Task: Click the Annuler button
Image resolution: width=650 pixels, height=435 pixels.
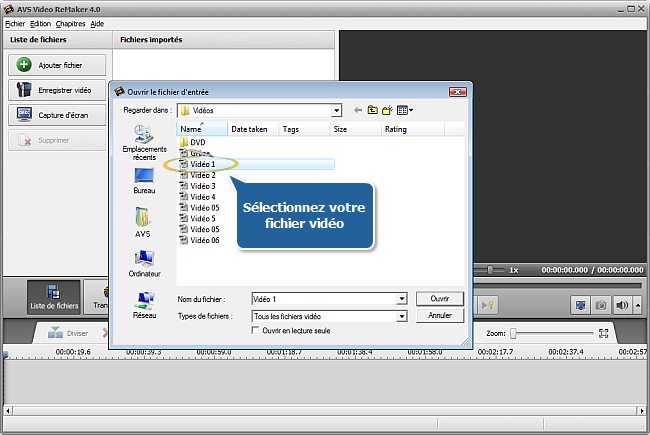Action: click(x=439, y=316)
